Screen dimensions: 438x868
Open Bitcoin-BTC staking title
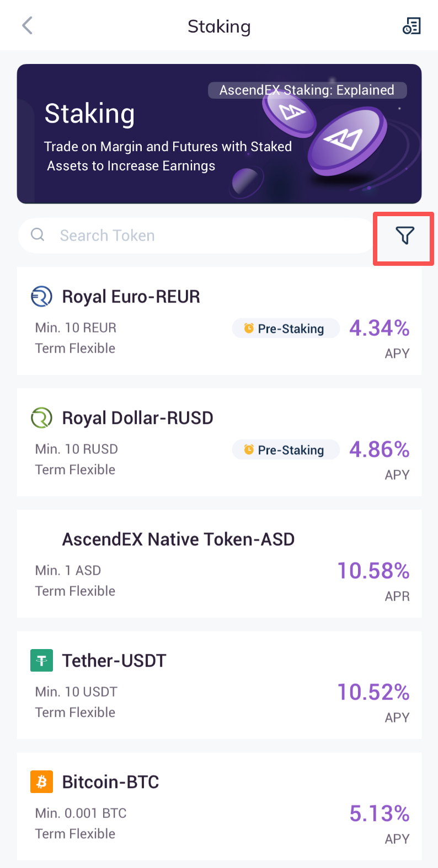point(110,782)
